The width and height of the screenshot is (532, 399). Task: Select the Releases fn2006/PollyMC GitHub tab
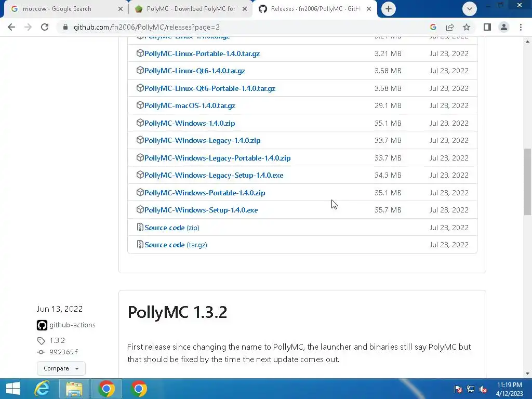[x=314, y=9]
